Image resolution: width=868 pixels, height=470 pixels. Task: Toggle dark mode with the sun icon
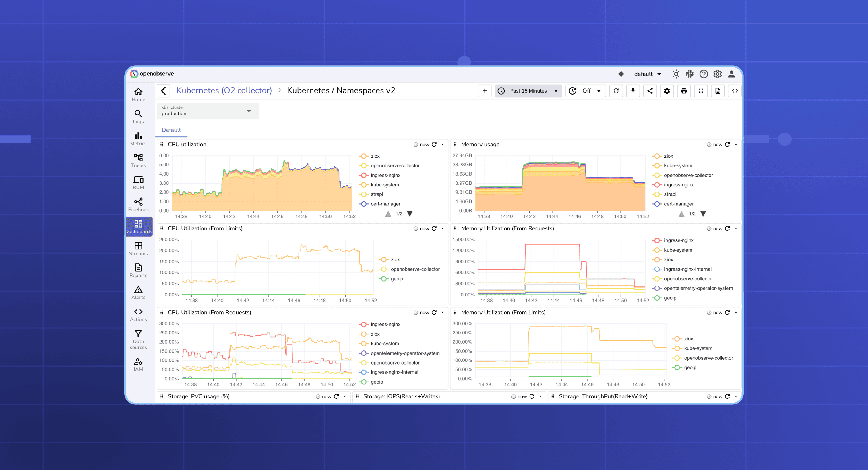point(676,74)
